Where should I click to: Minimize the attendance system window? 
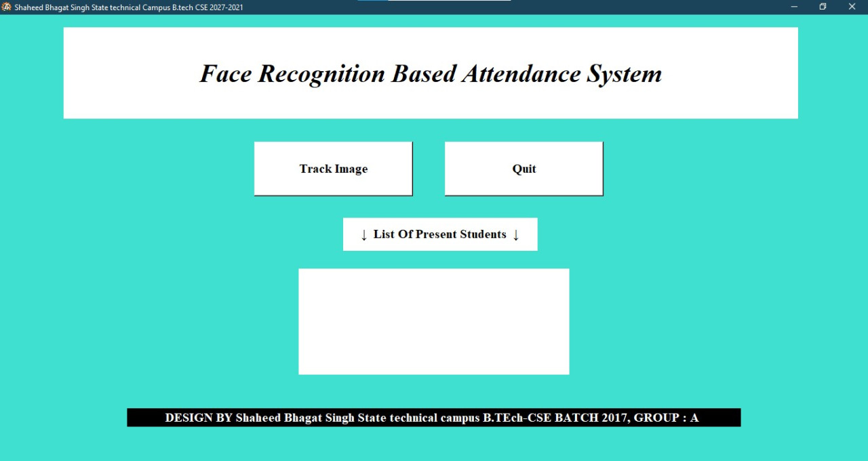point(793,7)
